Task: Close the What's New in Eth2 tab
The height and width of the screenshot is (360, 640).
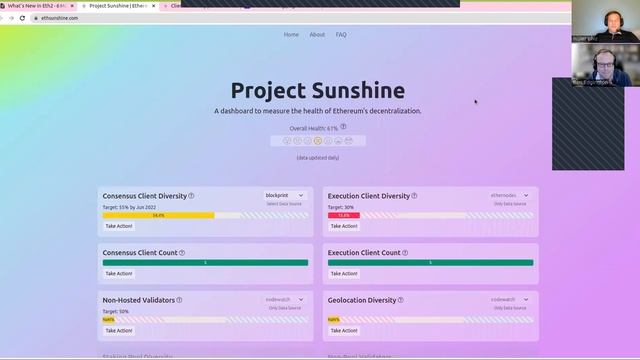Action: coord(72,6)
